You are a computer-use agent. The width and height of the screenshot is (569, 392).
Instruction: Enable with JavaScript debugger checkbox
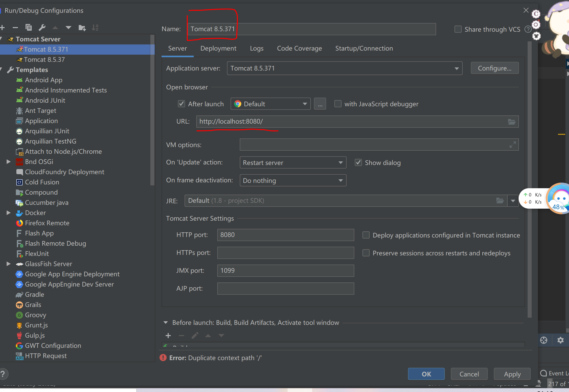pyautogui.click(x=338, y=104)
